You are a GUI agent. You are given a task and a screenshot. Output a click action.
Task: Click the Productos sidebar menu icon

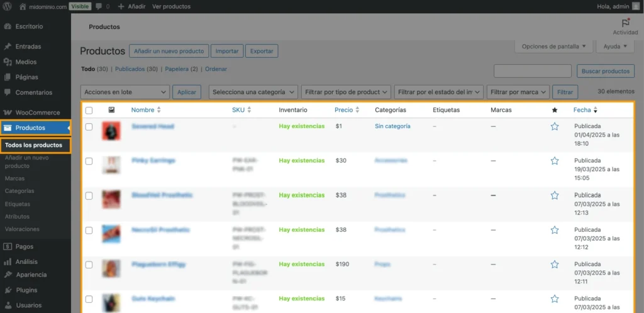(8, 128)
